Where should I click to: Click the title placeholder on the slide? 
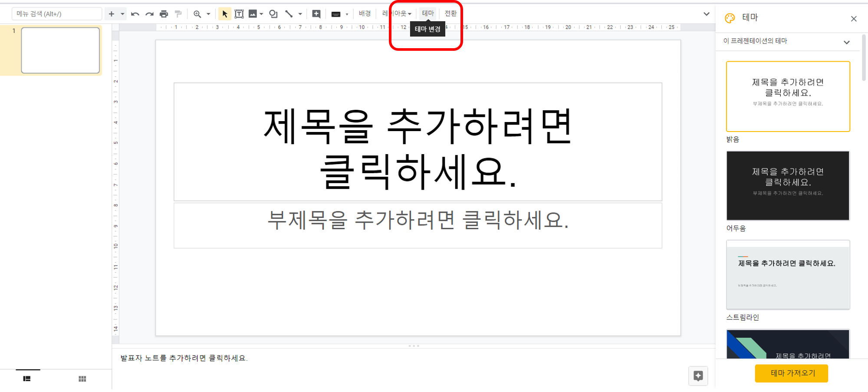tap(418, 142)
